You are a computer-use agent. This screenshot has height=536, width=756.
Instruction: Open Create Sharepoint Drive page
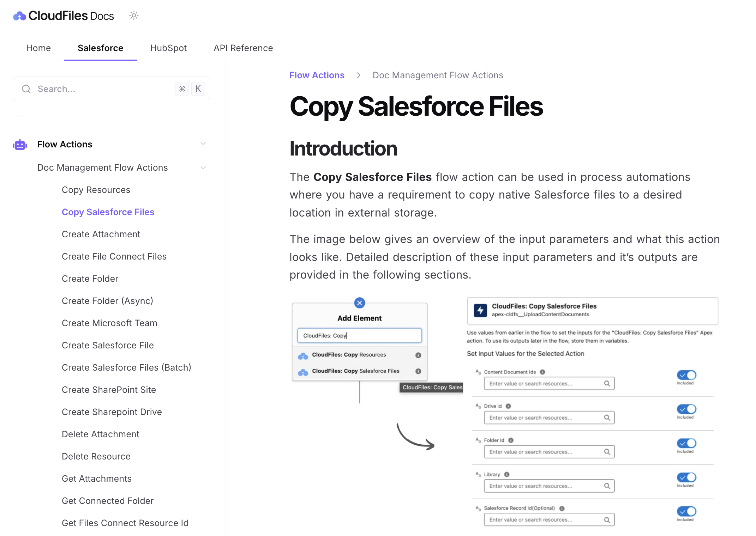tap(112, 412)
